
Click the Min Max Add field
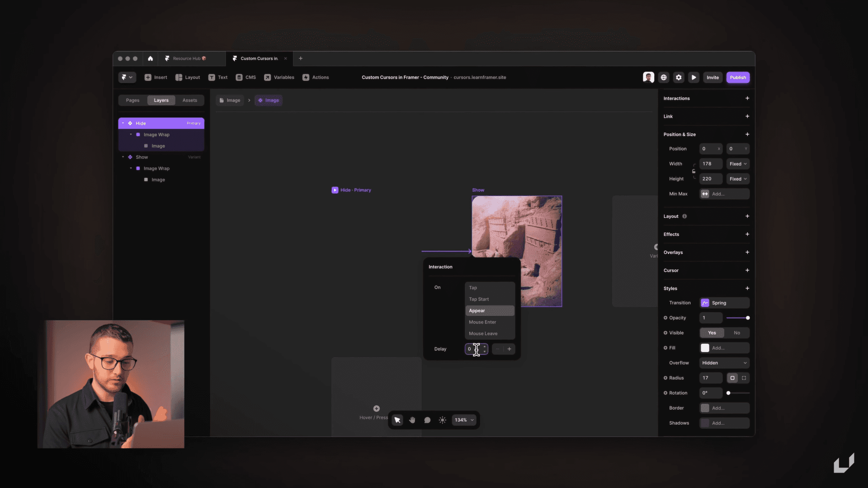pos(725,194)
